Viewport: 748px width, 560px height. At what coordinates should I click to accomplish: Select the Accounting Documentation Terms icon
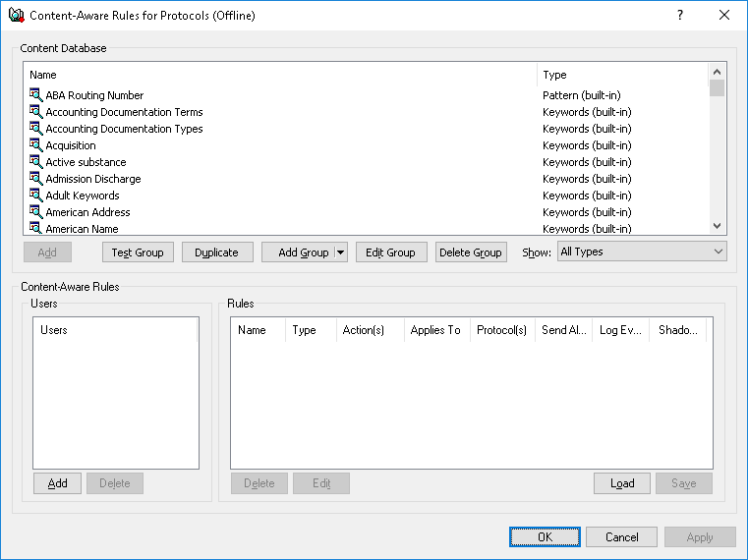click(36, 112)
